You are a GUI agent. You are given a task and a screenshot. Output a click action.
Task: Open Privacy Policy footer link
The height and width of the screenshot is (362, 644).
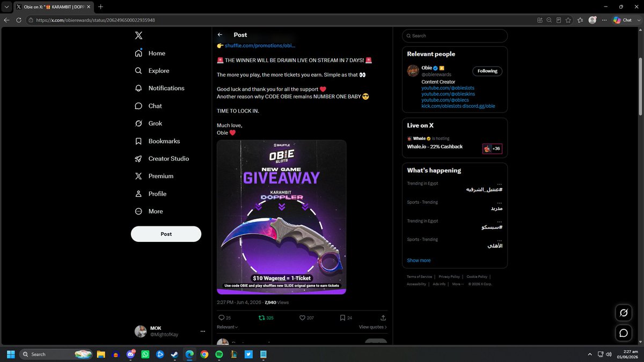pyautogui.click(x=448, y=277)
